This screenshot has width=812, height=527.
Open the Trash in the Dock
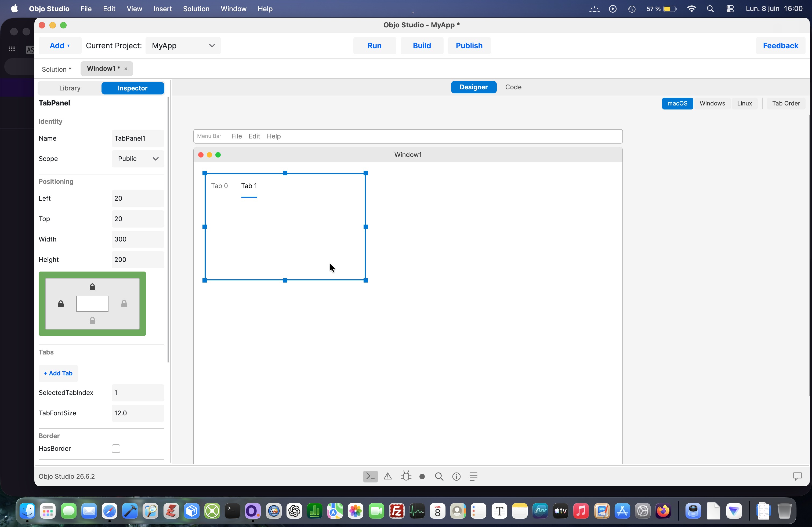[x=784, y=511]
